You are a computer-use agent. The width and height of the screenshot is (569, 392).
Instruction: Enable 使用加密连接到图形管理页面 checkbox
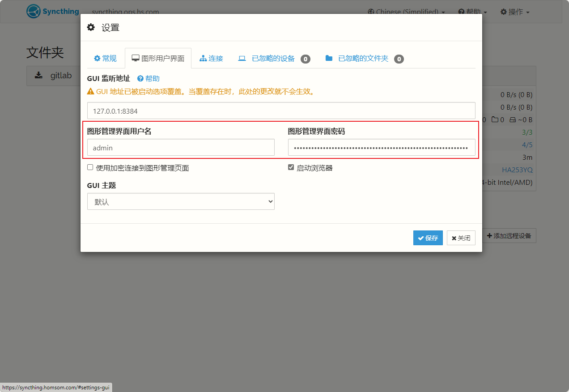tap(90, 167)
